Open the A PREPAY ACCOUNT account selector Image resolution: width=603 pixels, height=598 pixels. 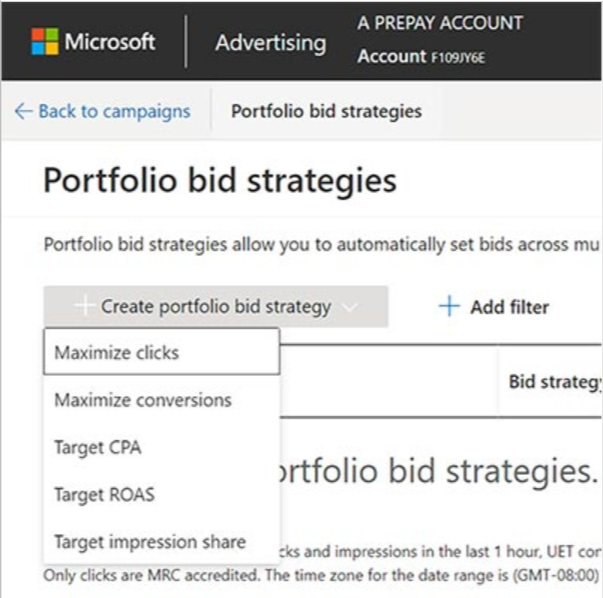tap(440, 23)
